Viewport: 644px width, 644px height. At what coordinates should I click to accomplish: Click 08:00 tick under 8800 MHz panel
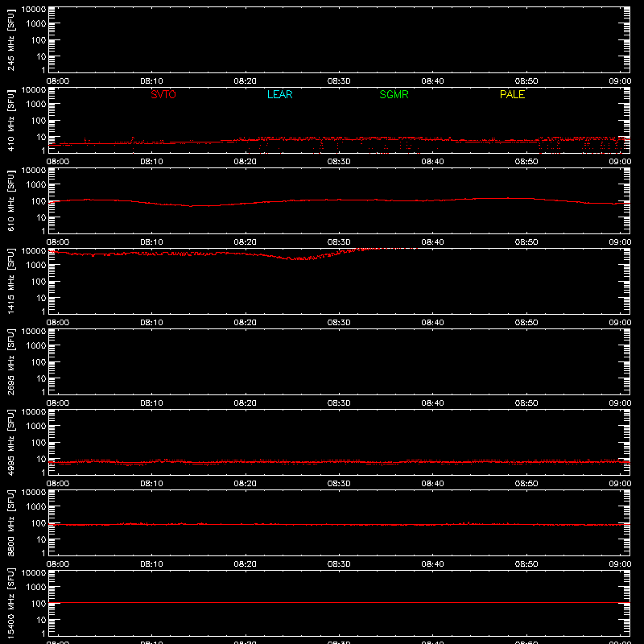pos(58,564)
